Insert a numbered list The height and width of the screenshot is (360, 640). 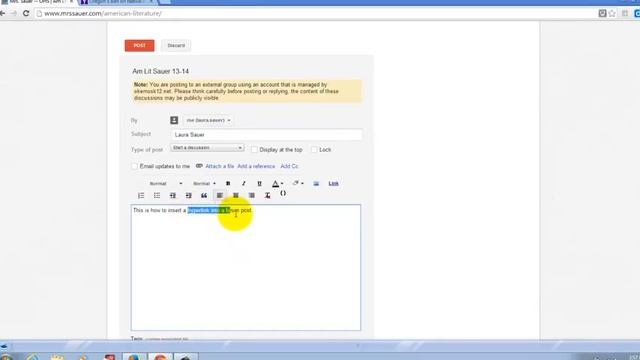141,196
